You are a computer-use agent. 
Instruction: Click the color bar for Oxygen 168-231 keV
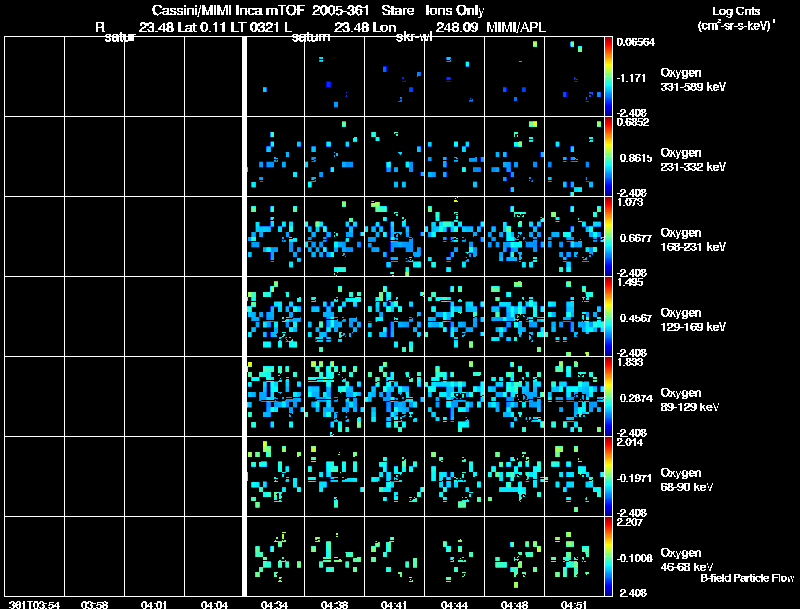pyautogui.click(x=608, y=236)
